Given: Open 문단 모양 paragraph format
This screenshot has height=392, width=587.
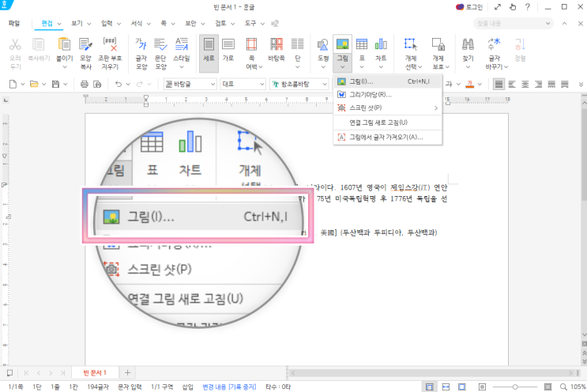Looking at the screenshot, I should [160, 53].
